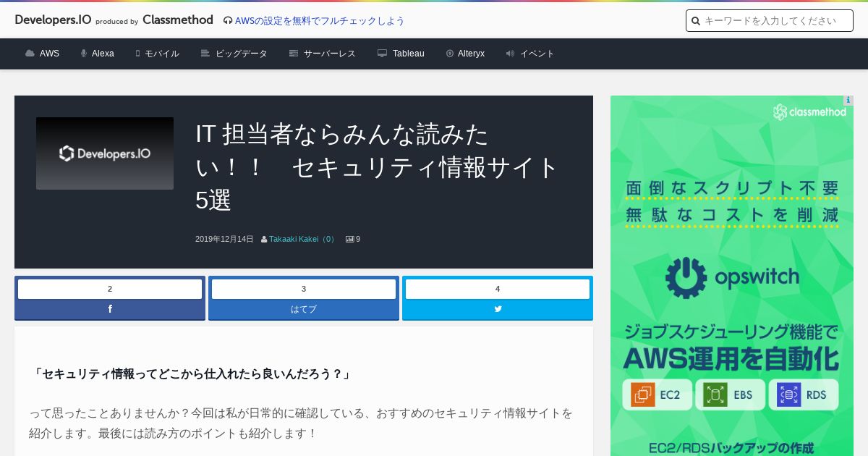Share the article on Facebook
Image resolution: width=868 pixels, height=456 pixels.
click(x=110, y=309)
